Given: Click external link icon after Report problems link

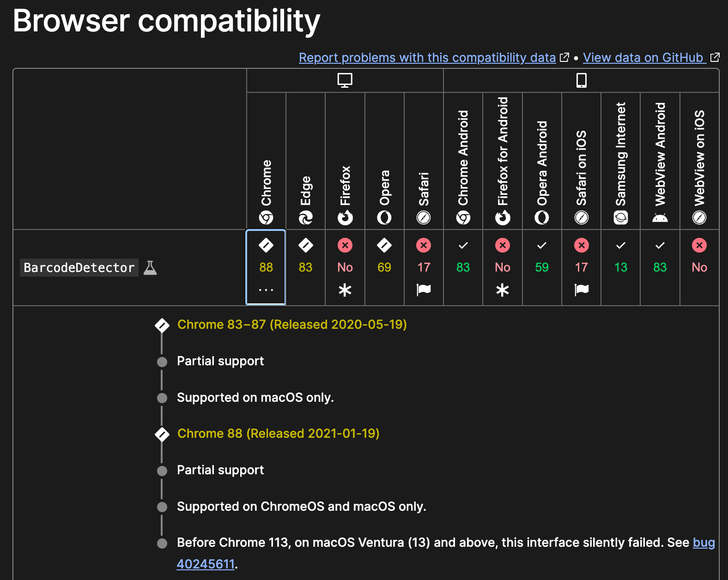Looking at the screenshot, I should (564, 57).
